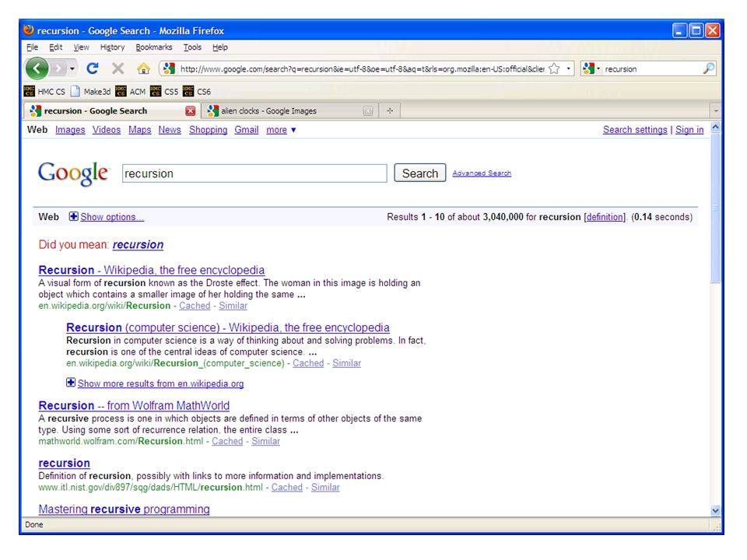The height and width of the screenshot is (560, 747).
Task: Switch to the alien clocks - Google Images tab
Action: (290, 111)
